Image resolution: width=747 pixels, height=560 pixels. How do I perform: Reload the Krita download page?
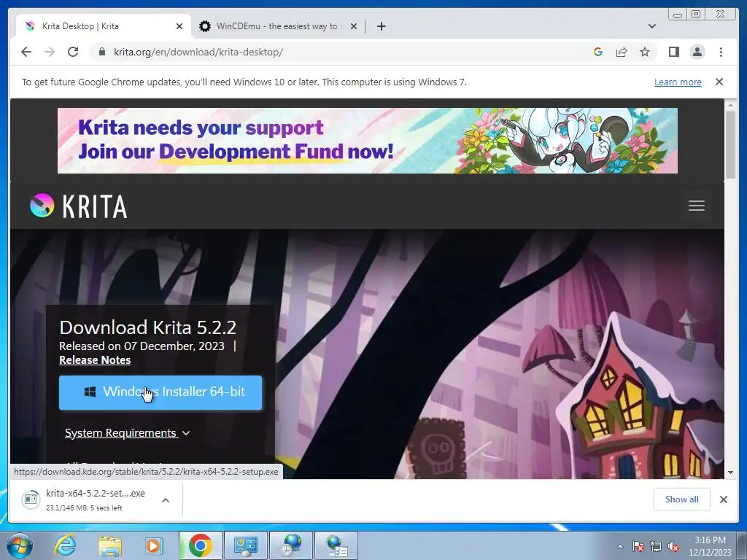coord(73,52)
